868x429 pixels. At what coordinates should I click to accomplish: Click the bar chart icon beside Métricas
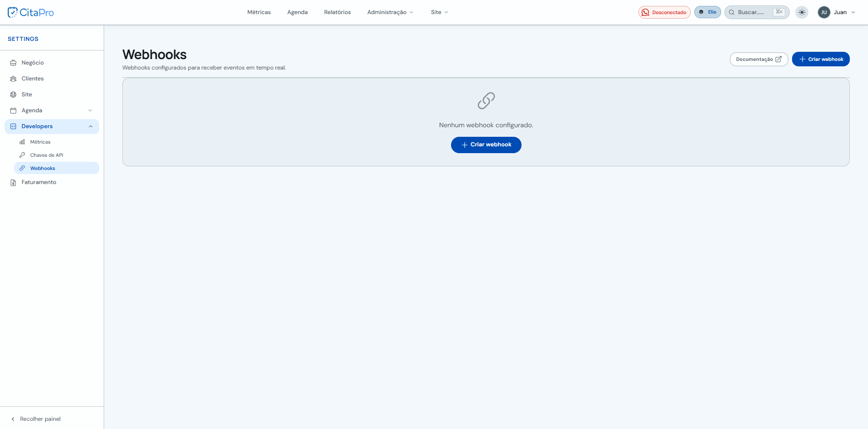pyautogui.click(x=22, y=142)
